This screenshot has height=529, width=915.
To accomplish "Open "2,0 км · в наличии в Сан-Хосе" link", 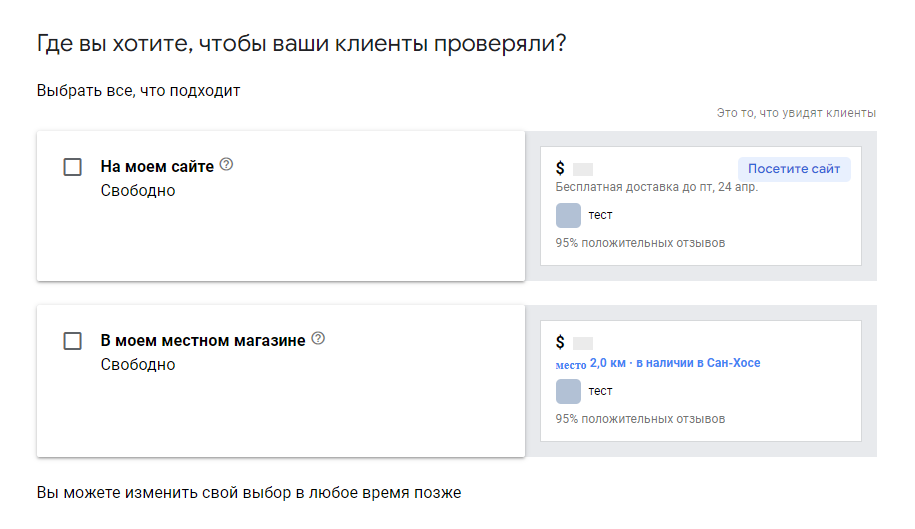I will point(675,363).
